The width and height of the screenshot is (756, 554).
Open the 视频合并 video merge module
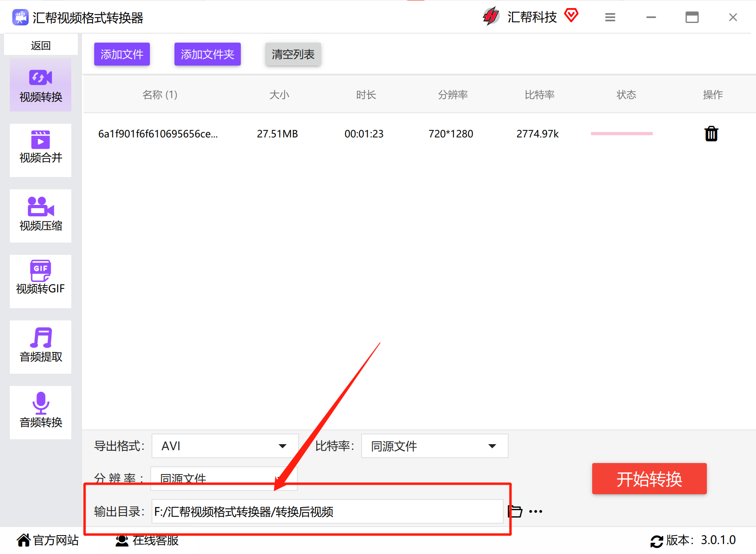[x=41, y=150]
